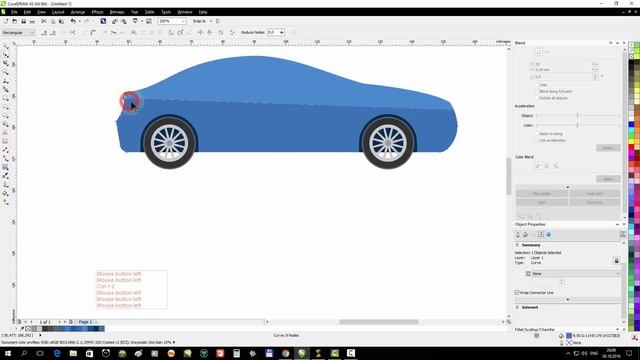Open the Windows Start menu
The width and height of the screenshot is (640, 360).
[x=8, y=353]
